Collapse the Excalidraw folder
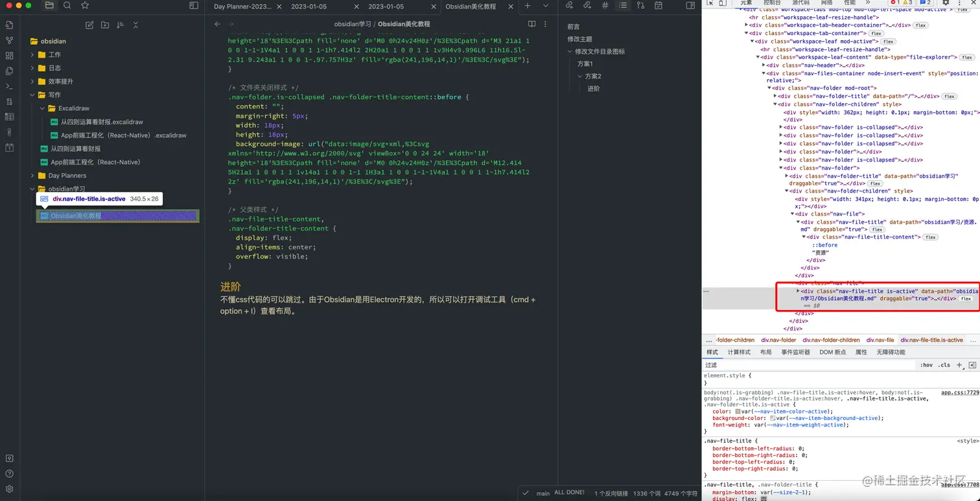The width and height of the screenshot is (980, 501). click(42, 108)
